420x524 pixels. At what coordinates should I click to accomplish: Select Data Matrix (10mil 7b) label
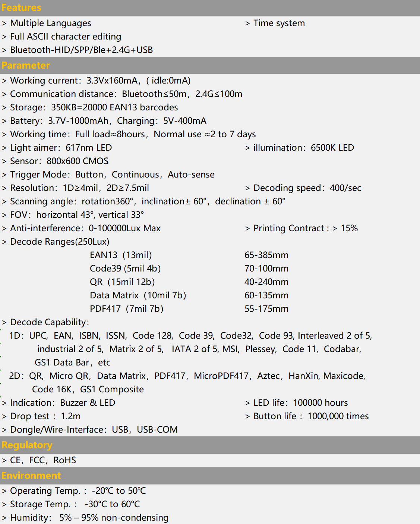click(138, 295)
